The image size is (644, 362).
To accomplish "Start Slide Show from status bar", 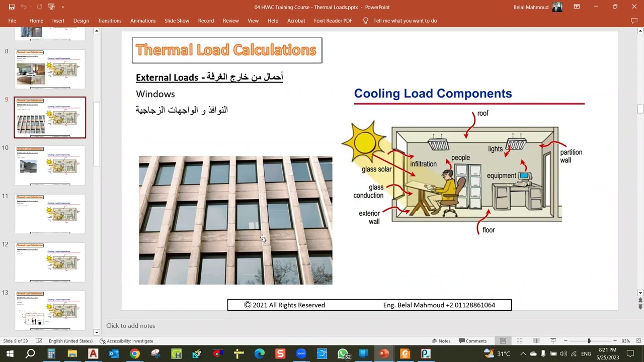I will coord(553,341).
